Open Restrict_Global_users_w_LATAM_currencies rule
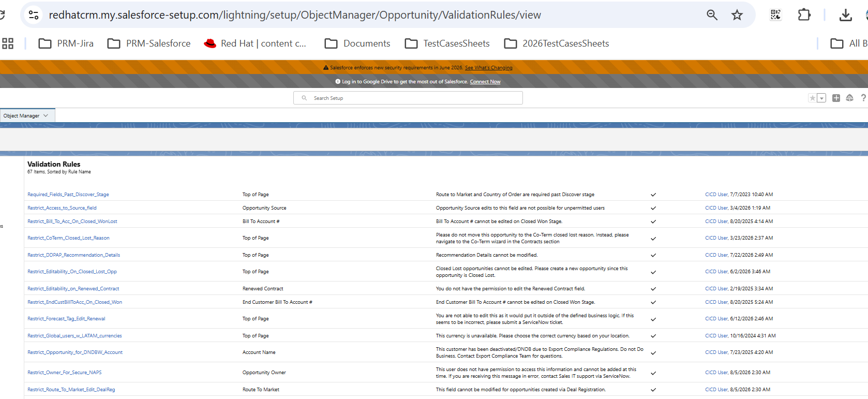 click(74, 336)
